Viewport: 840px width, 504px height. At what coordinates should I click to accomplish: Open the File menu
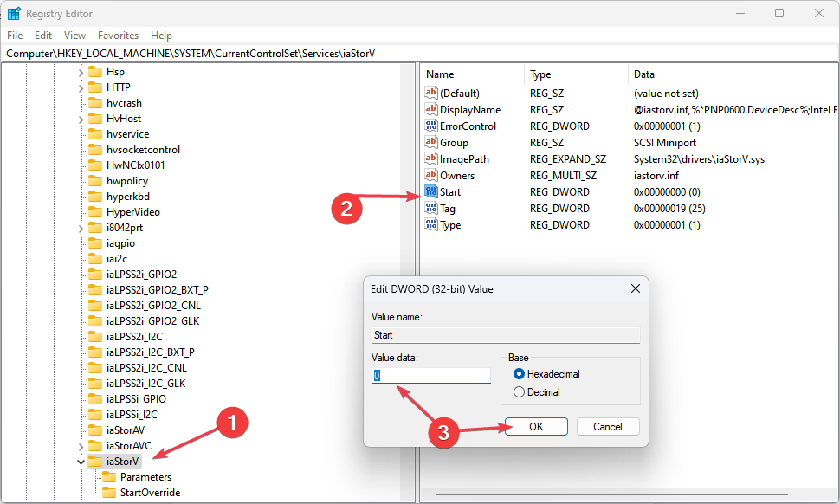pos(15,36)
